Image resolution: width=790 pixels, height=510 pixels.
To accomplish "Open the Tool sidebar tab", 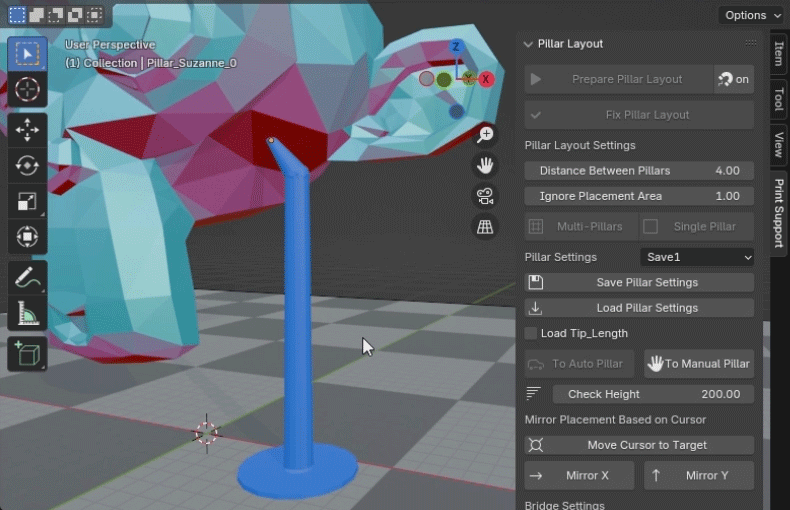I will click(779, 99).
